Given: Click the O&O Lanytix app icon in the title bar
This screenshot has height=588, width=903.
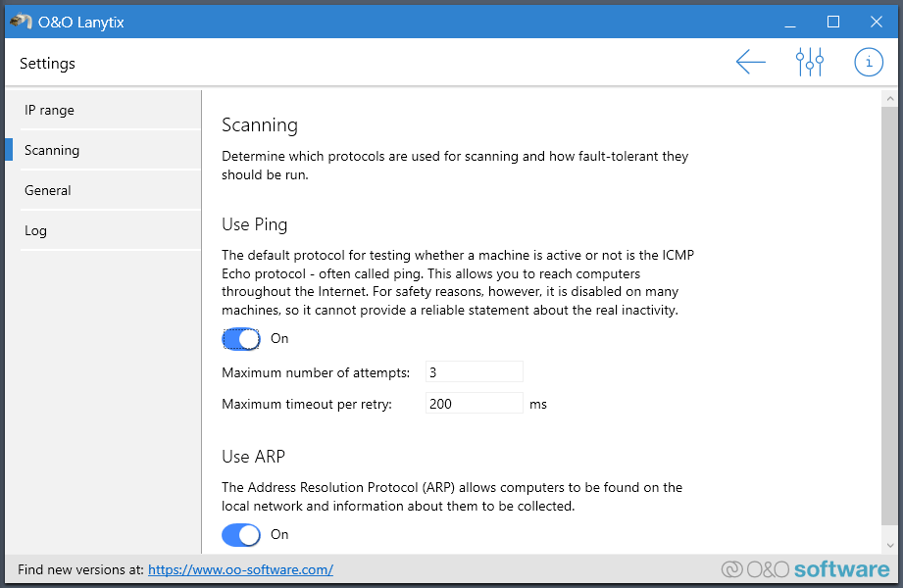Looking at the screenshot, I should click(x=21, y=22).
